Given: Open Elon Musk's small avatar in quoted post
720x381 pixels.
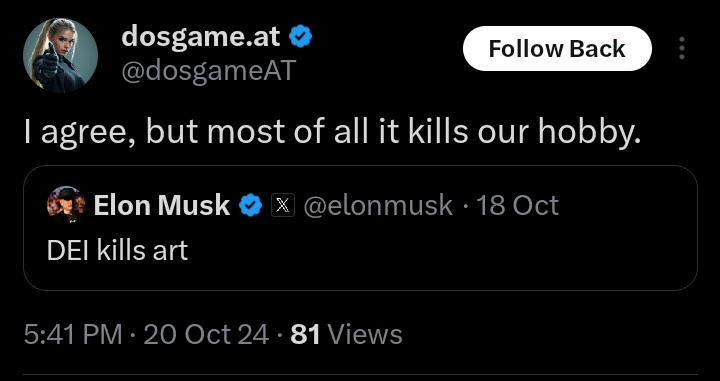Looking at the screenshot, I should click(66, 205).
